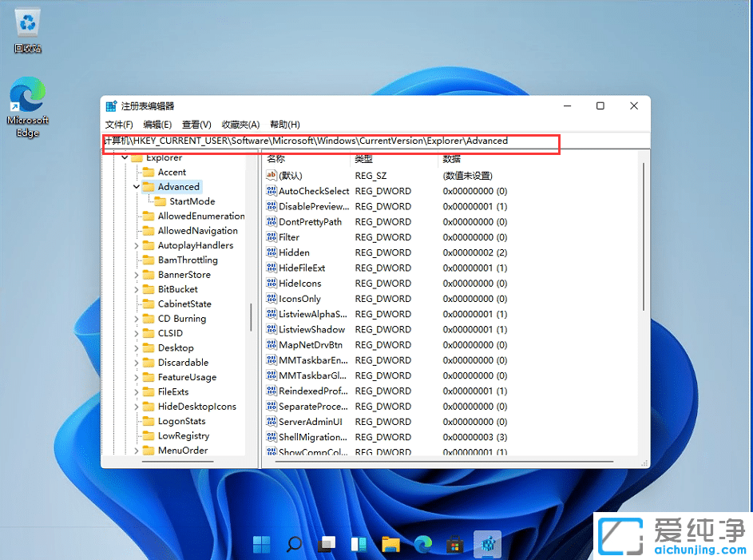Collapse the Advanced registry key
This screenshot has height=560, width=753.
[x=136, y=186]
